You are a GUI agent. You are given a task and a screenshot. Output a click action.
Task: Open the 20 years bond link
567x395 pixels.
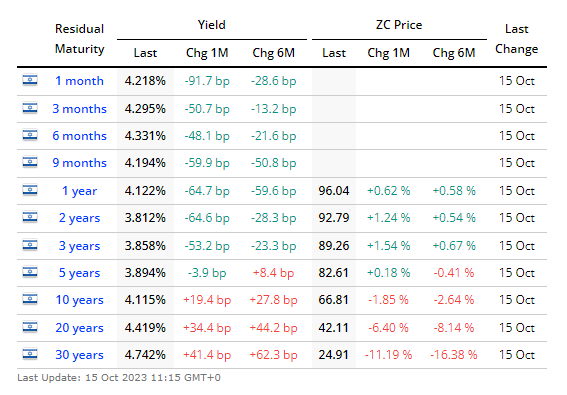coord(80,328)
